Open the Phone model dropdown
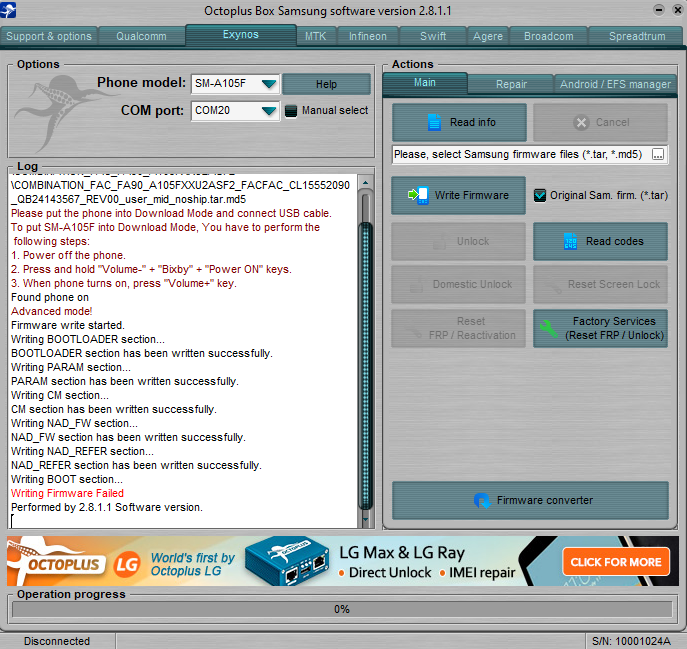687x649 pixels. [269, 83]
